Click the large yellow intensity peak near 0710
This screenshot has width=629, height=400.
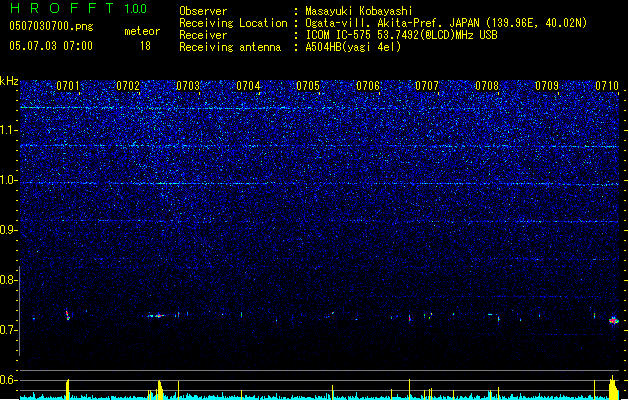click(613, 388)
